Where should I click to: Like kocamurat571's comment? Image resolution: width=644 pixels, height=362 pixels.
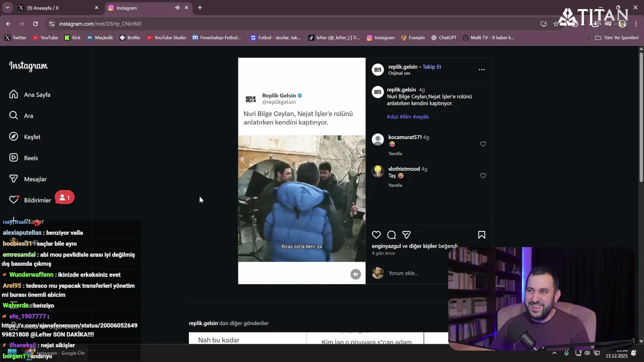pos(483,144)
